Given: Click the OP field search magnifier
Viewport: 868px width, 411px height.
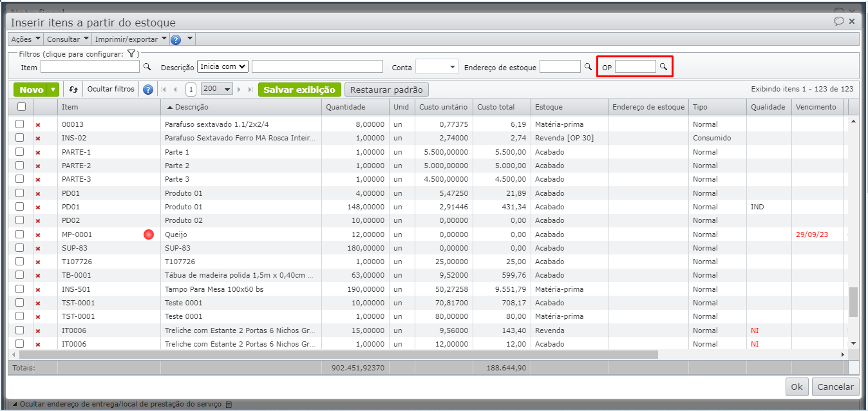Looking at the screenshot, I should [663, 66].
